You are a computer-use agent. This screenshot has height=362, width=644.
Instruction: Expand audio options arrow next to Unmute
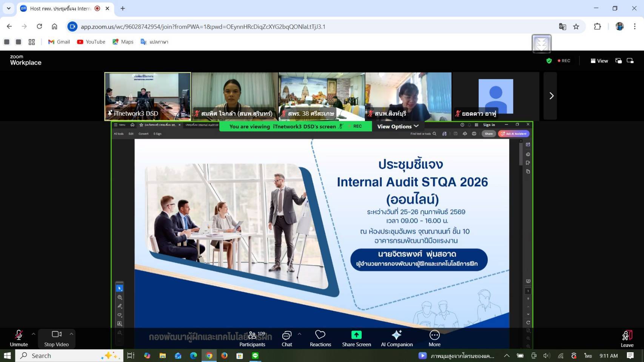coord(34,334)
